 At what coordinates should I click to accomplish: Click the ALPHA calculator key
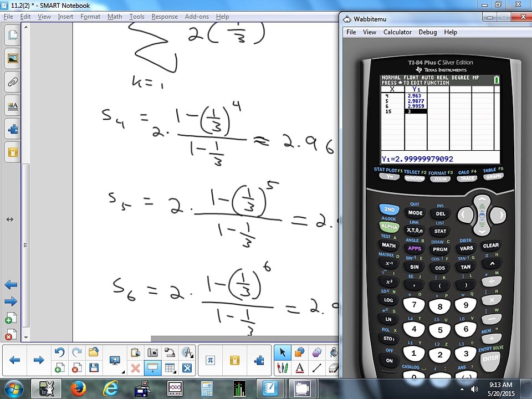390,226
